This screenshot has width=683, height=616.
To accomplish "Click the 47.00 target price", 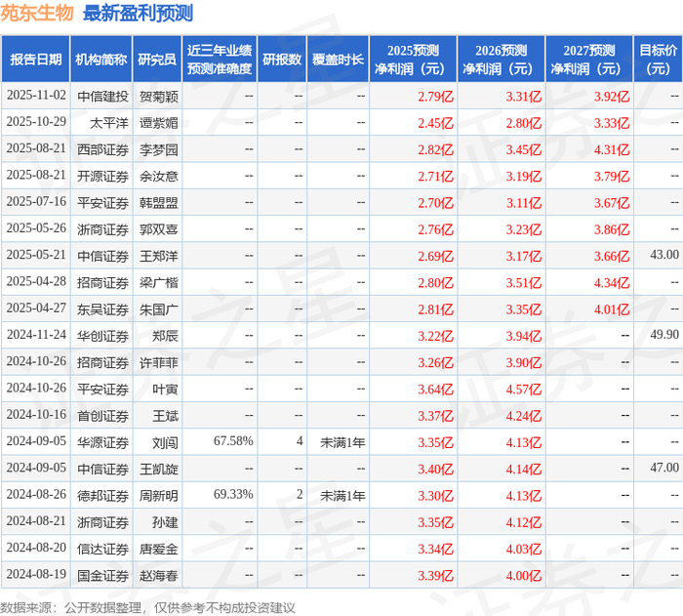I will [x=664, y=468].
